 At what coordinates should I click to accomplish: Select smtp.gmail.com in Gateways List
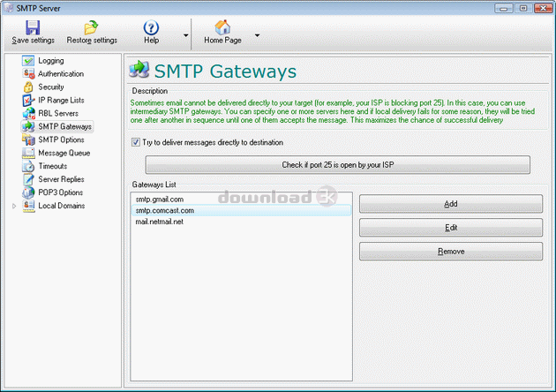point(241,200)
